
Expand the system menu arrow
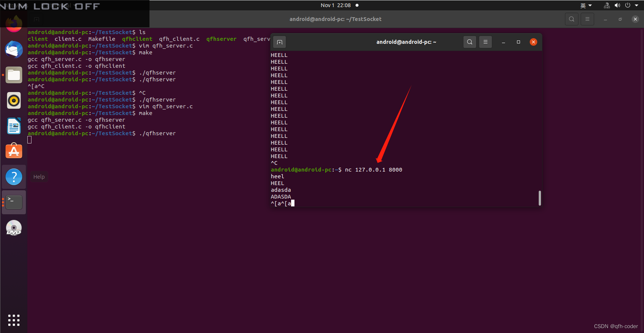point(637,5)
